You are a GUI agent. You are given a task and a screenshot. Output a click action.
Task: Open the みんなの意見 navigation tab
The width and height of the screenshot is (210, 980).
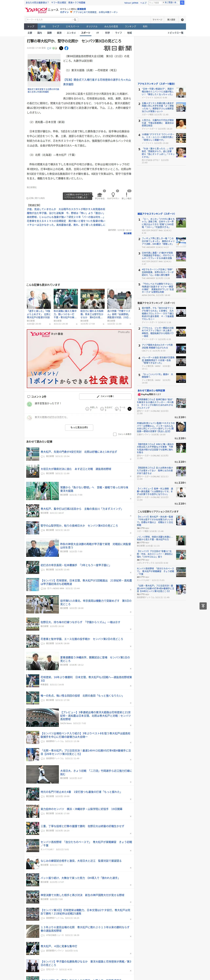(111, 26)
